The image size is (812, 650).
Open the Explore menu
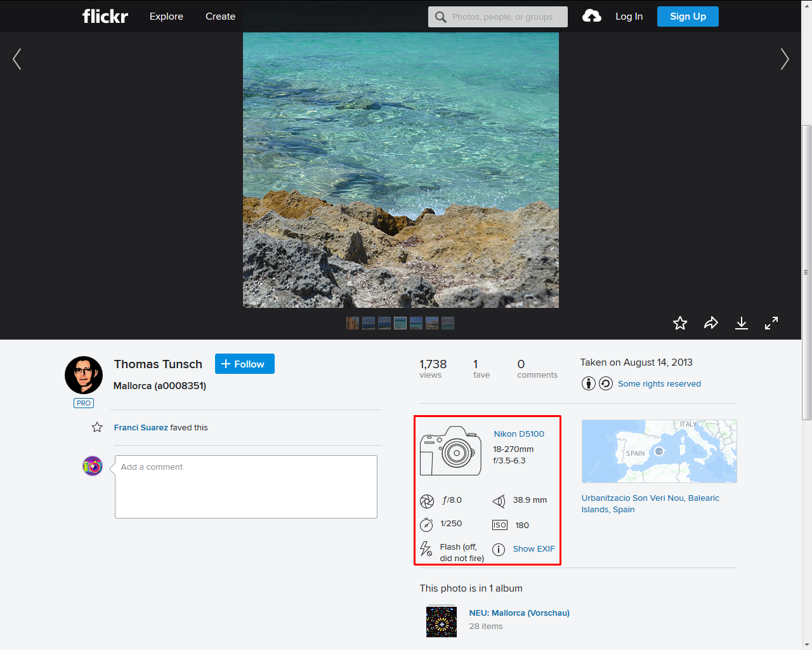pyautogui.click(x=166, y=17)
